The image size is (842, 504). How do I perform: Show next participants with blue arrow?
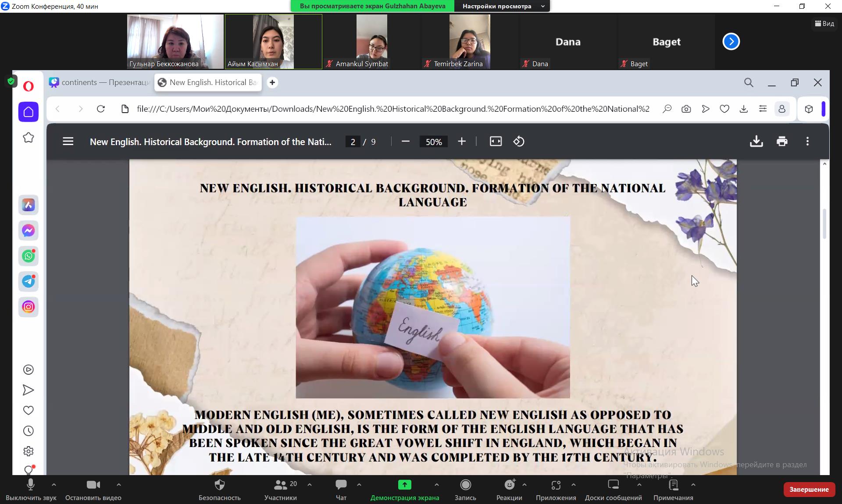(x=731, y=42)
